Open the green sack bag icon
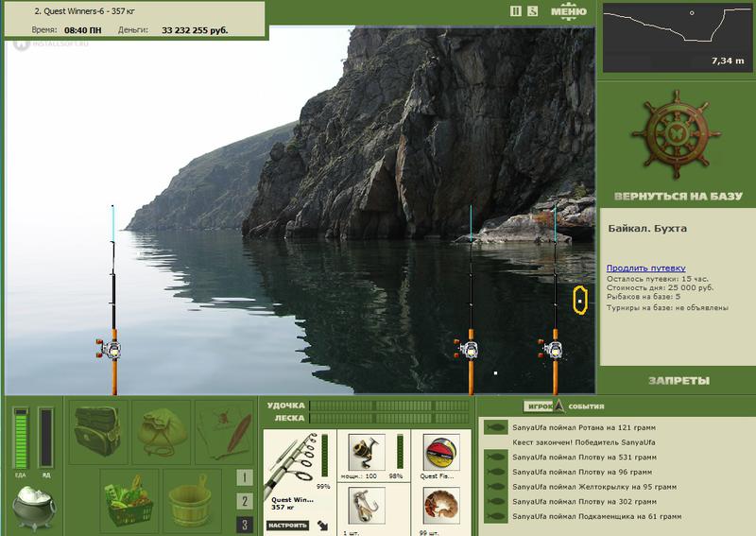 click(x=162, y=431)
